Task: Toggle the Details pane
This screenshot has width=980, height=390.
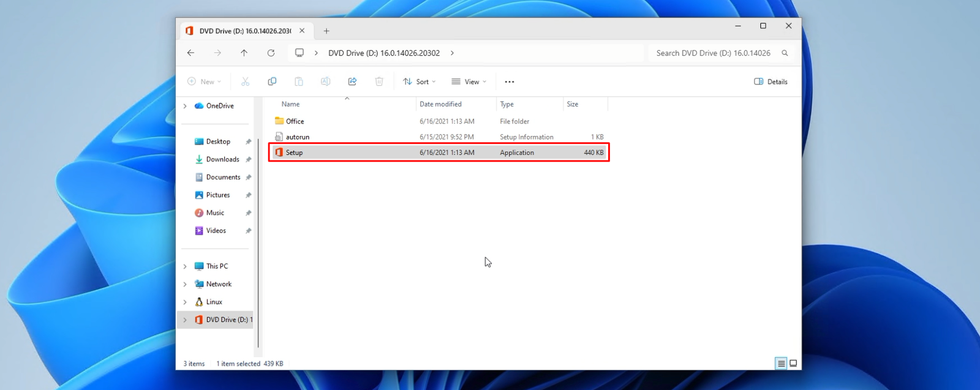Action: [771, 81]
